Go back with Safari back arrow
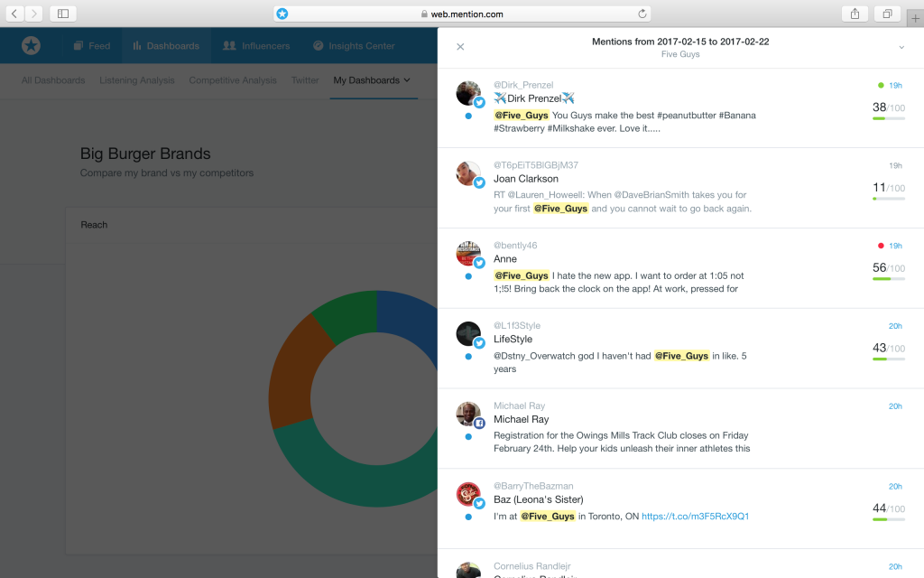This screenshot has width=924, height=578. pyautogui.click(x=14, y=14)
